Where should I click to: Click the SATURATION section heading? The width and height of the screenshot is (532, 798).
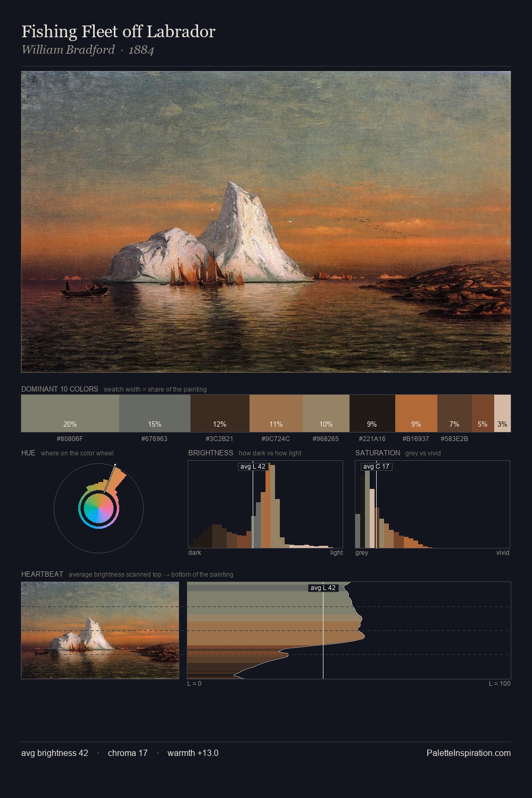[378, 453]
